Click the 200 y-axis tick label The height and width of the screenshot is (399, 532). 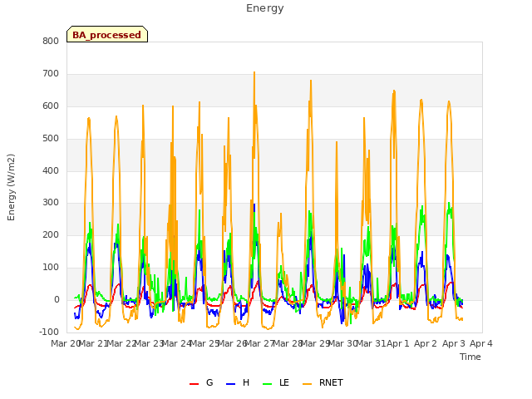51,234
